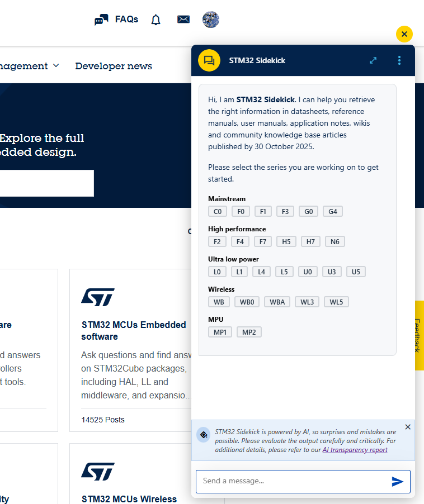Click the AI disclaimer info icon
The width and height of the screenshot is (424, 504).
point(204,435)
